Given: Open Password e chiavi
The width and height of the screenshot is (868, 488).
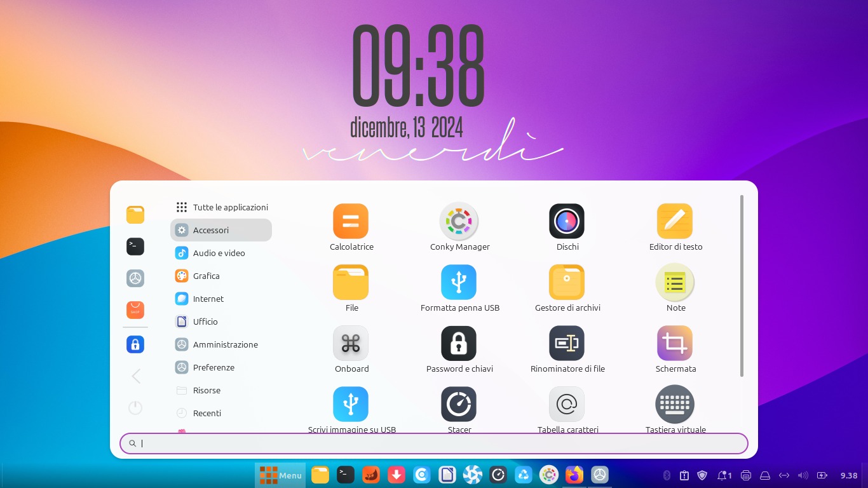Looking at the screenshot, I should [459, 349].
